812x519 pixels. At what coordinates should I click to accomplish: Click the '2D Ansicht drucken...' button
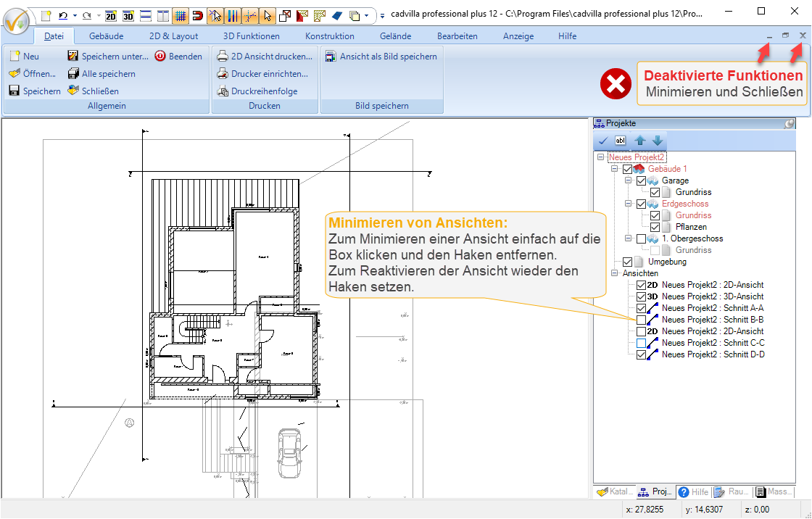(265, 57)
